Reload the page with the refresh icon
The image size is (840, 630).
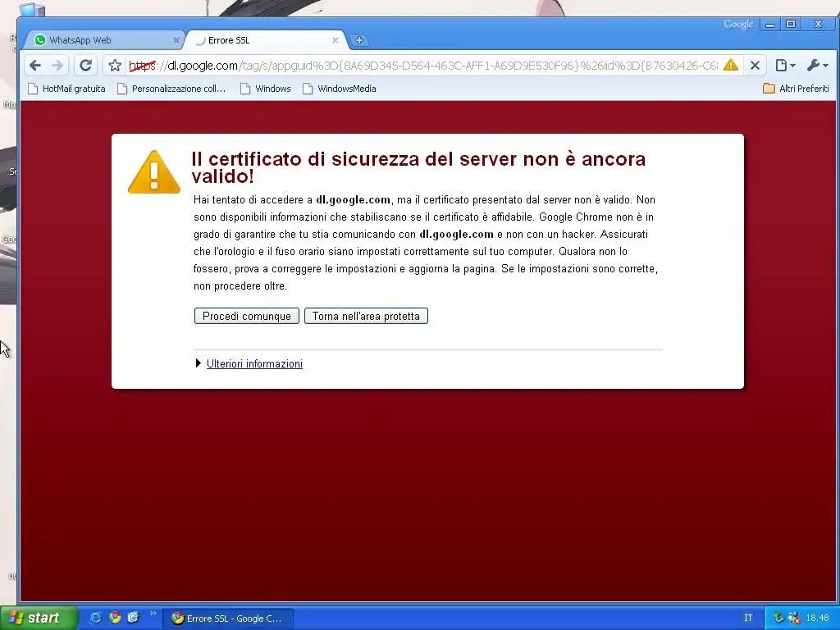(x=85, y=66)
